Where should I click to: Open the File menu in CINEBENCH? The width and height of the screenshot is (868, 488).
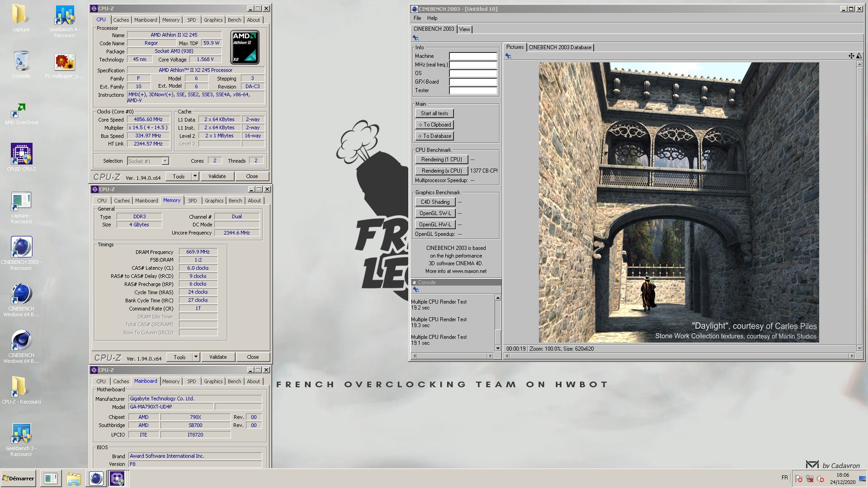click(x=417, y=18)
